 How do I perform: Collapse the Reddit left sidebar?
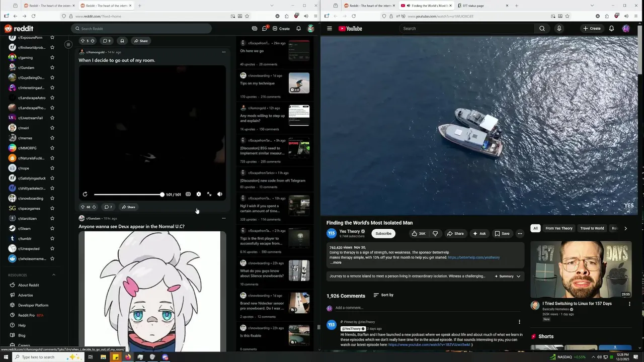click(x=68, y=45)
